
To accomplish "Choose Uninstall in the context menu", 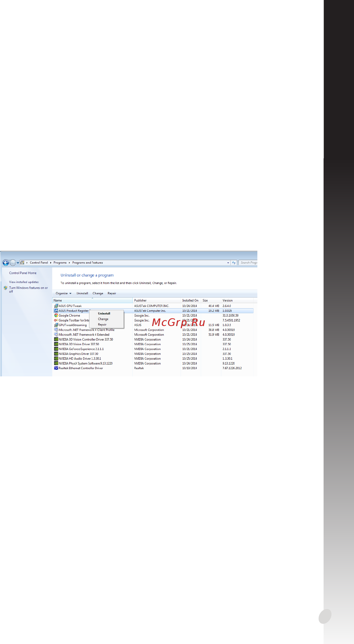I will coord(107,313).
